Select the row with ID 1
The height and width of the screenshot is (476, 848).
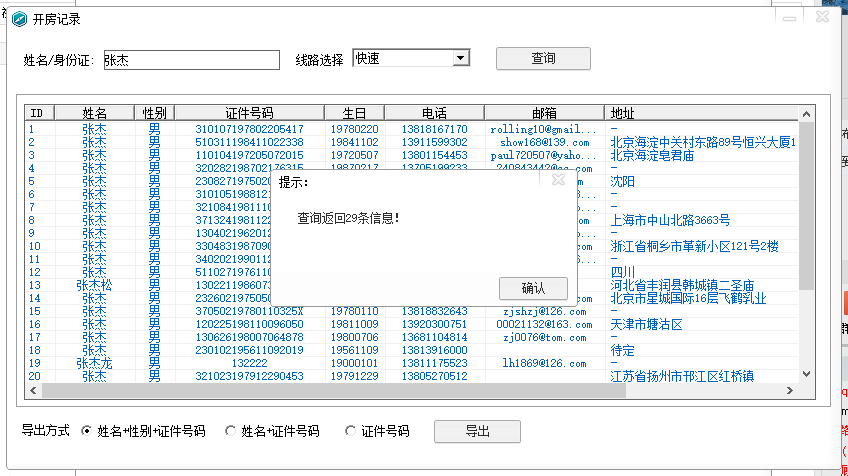[412, 129]
